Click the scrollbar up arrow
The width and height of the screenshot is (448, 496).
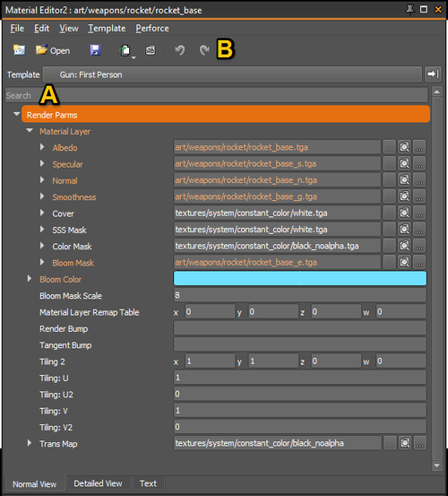pyautogui.click(x=437, y=92)
